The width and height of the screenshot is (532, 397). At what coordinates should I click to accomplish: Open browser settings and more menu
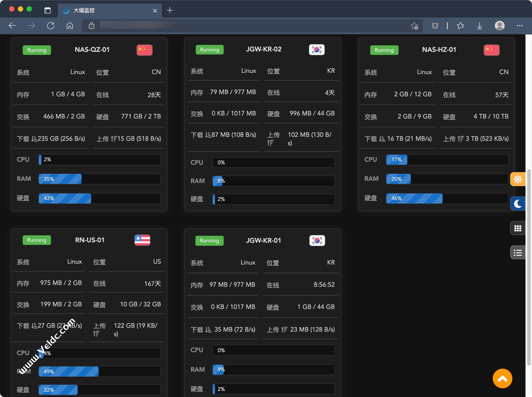tap(520, 25)
